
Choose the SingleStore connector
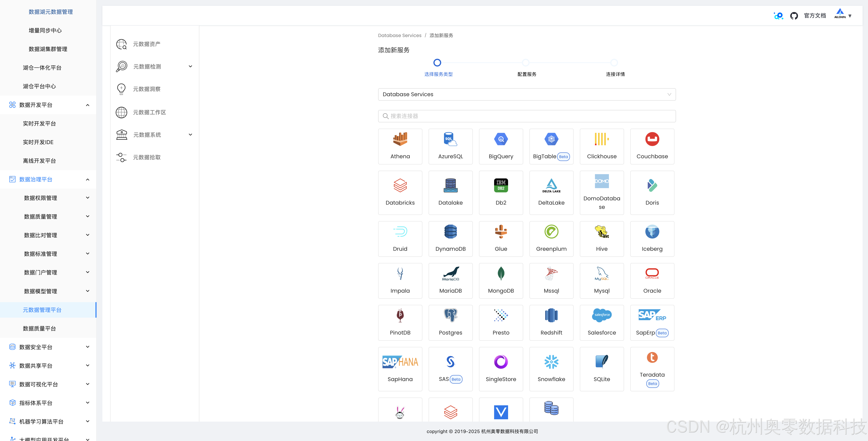pos(501,369)
